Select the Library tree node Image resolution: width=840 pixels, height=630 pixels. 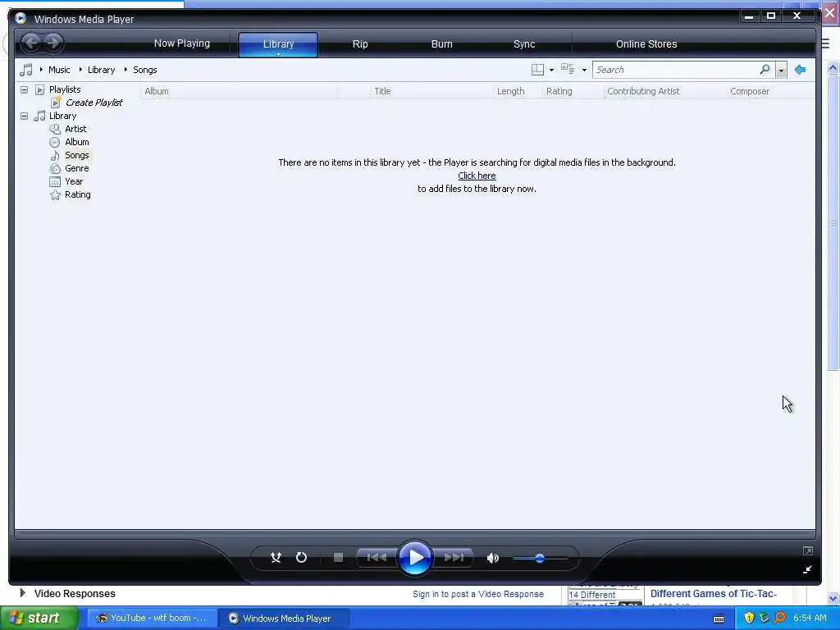click(62, 116)
